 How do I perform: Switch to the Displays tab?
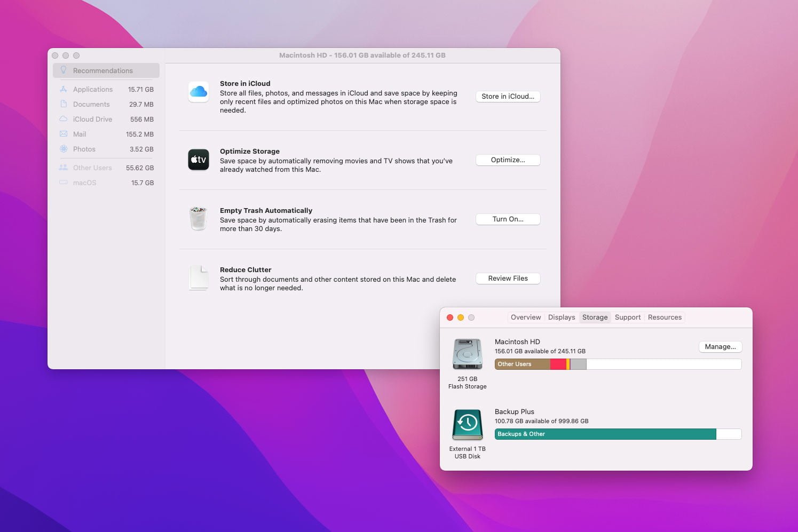562,317
